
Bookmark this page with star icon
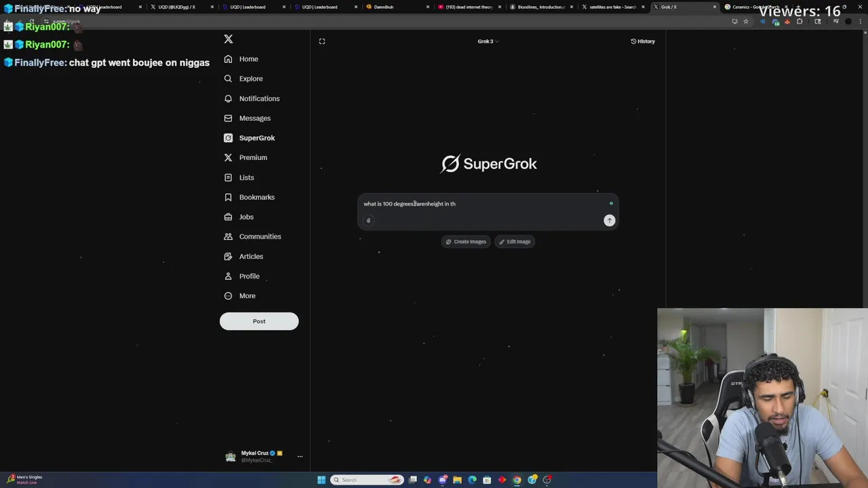point(746,21)
